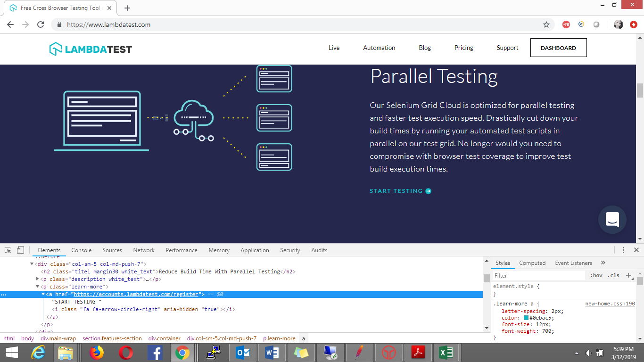Click the arrow circle beside START TESTING
644x362 pixels.
pos(428,191)
